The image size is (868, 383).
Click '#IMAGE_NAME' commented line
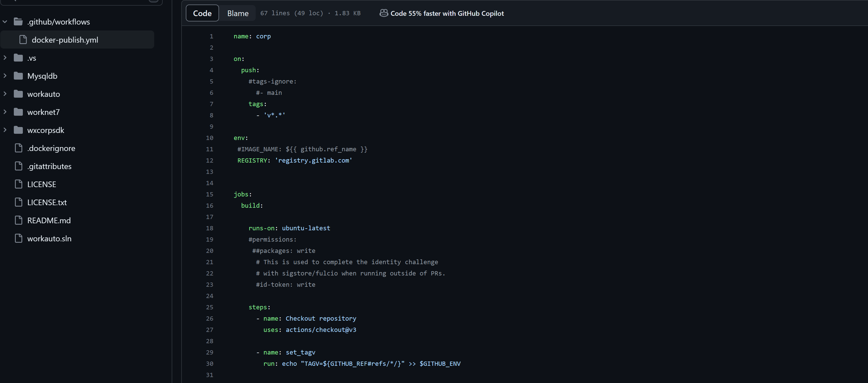point(302,149)
